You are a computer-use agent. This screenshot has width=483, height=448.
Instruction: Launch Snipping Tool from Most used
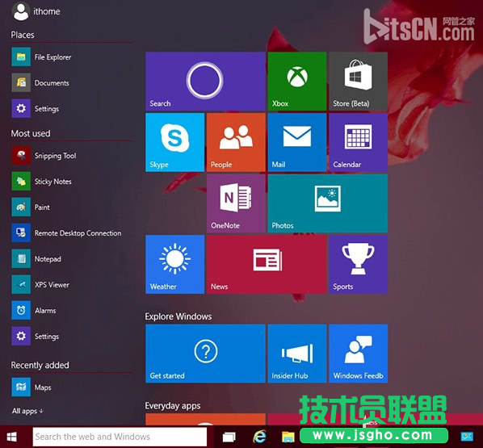point(44,156)
